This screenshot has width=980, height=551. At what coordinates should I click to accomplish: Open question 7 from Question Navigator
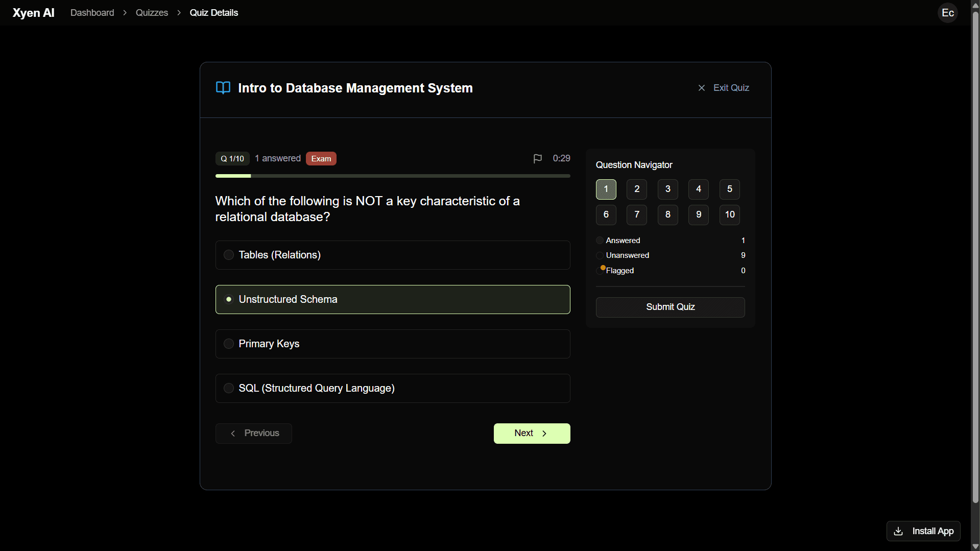pyautogui.click(x=636, y=214)
